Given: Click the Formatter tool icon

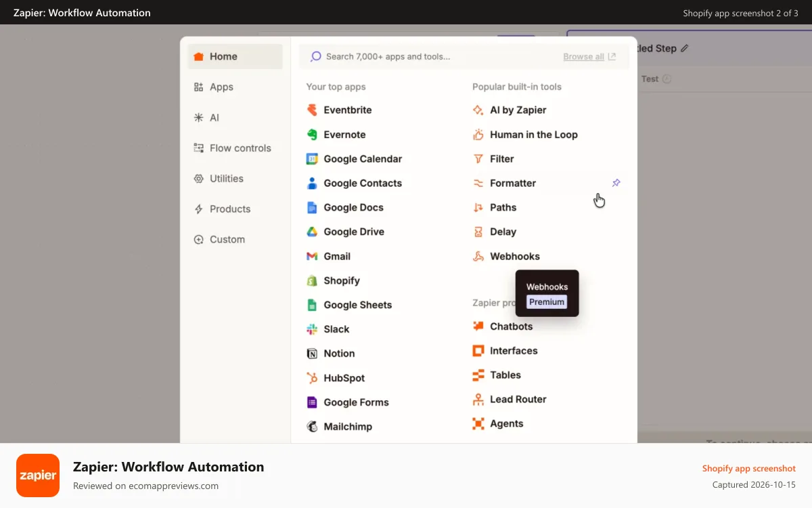Looking at the screenshot, I should click(x=478, y=183).
